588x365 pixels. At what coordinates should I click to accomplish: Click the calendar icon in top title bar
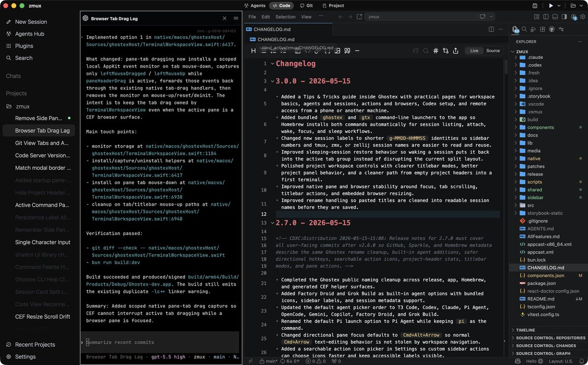coord(535,5)
